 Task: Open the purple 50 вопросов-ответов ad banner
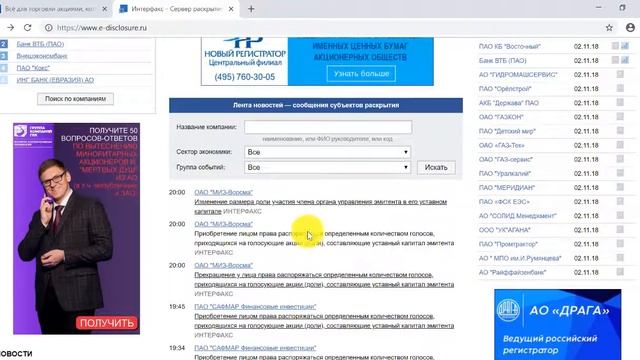(76, 229)
